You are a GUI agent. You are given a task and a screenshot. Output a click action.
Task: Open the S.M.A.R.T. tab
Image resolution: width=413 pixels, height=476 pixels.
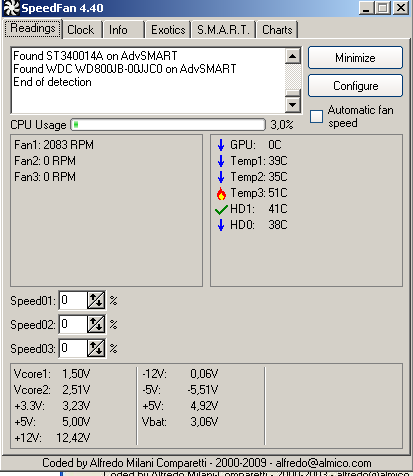tap(223, 30)
